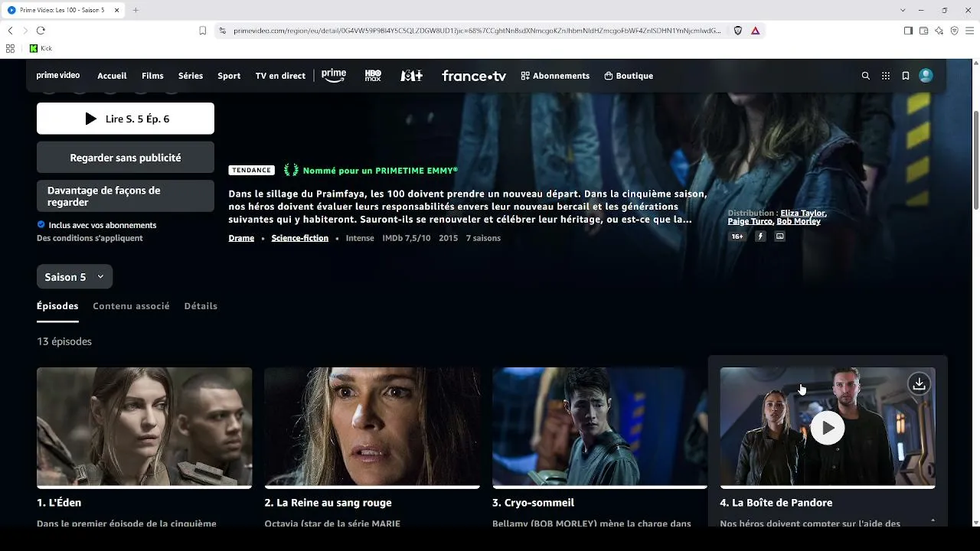Open the Kick bookmark
This screenshot has height=551, width=980.
(x=41, y=48)
